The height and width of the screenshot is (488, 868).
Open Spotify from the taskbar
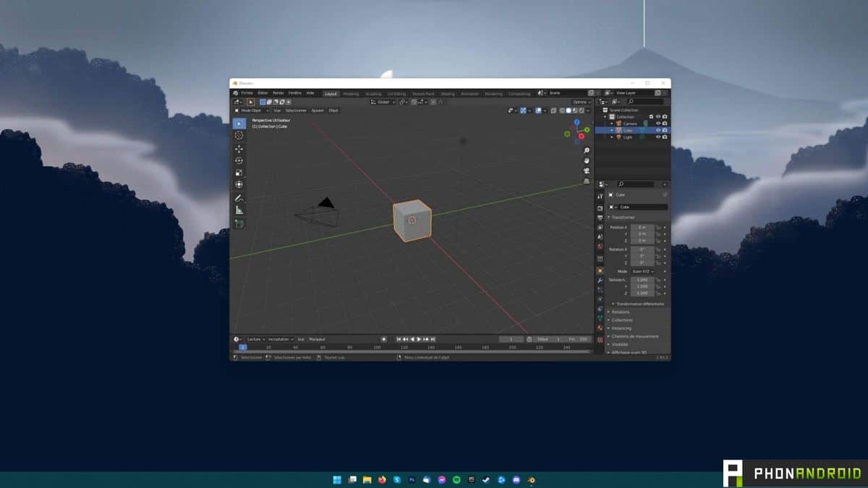[x=456, y=479]
